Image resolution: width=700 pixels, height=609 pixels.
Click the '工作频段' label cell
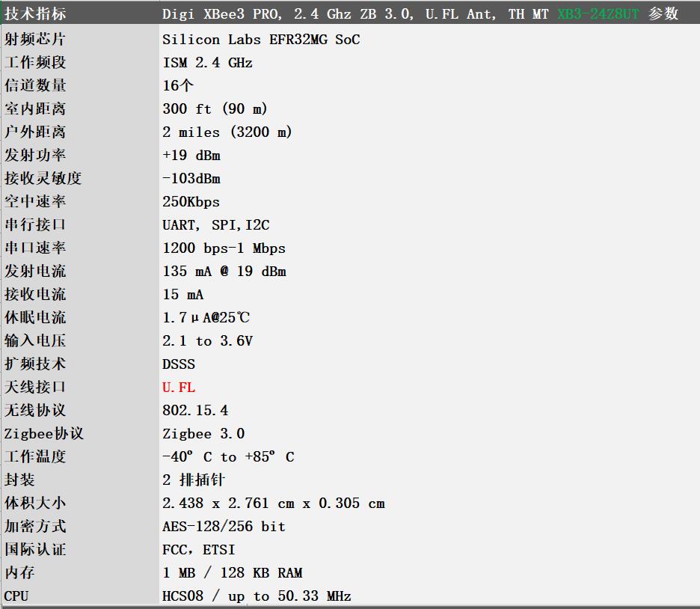click(x=35, y=62)
